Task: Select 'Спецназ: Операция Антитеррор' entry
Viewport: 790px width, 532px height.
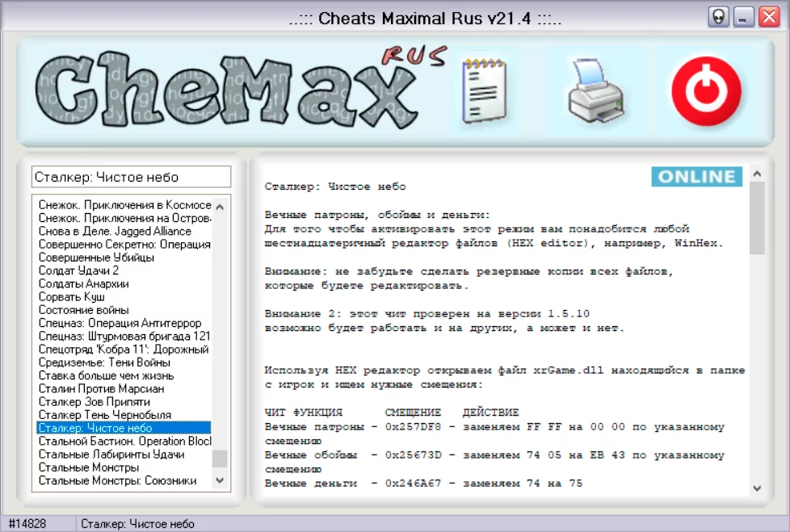Action: coord(124,323)
